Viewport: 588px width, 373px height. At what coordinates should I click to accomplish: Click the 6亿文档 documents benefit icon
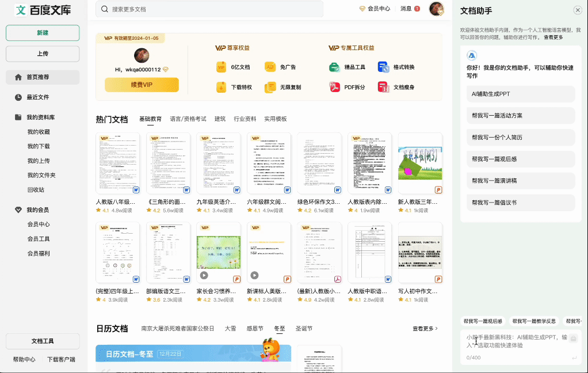[x=221, y=67]
